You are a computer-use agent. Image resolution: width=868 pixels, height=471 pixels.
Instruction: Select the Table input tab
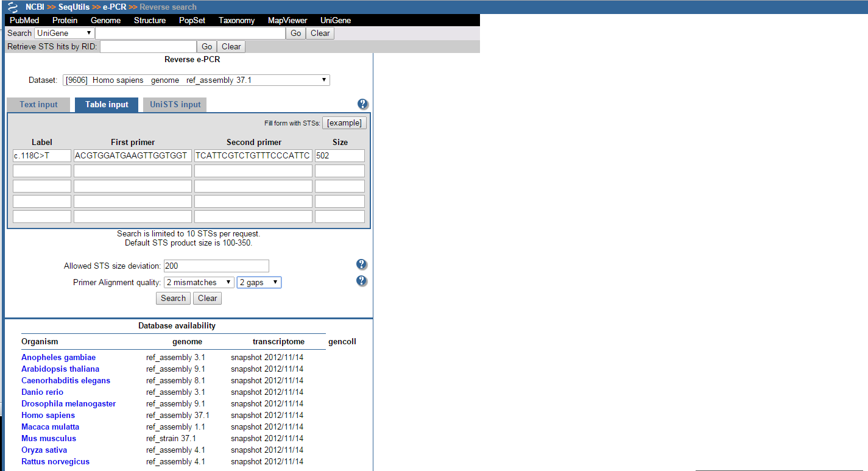(107, 105)
